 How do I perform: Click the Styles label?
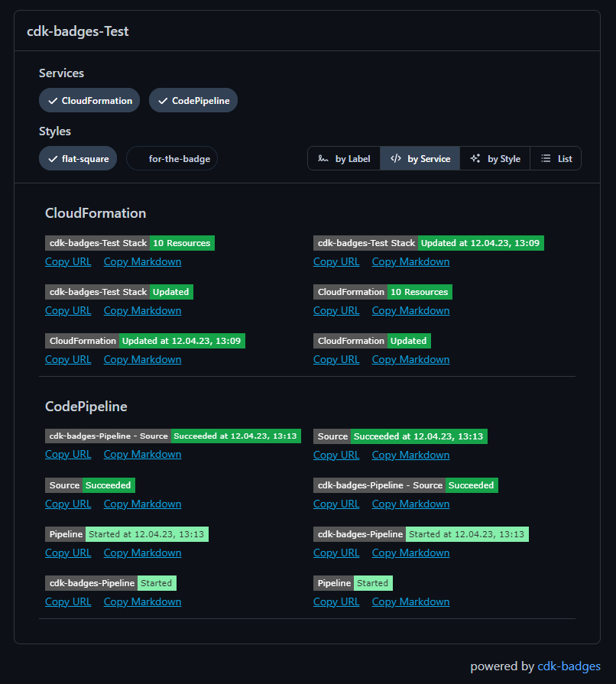54,131
